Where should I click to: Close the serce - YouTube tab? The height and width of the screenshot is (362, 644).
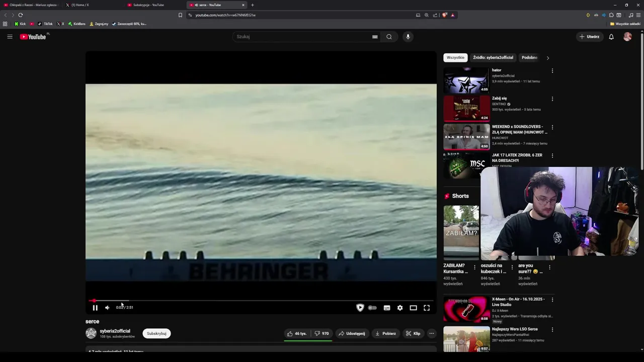[x=243, y=5]
